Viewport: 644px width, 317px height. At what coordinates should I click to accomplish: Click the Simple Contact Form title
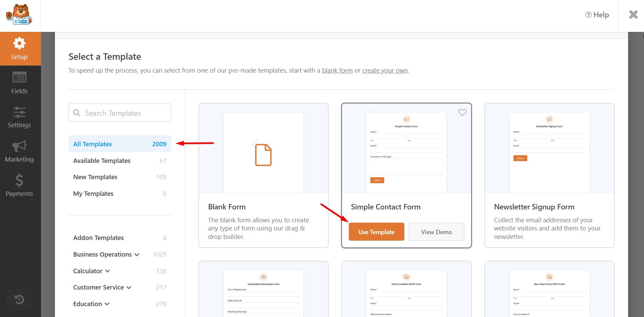[386, 207]
